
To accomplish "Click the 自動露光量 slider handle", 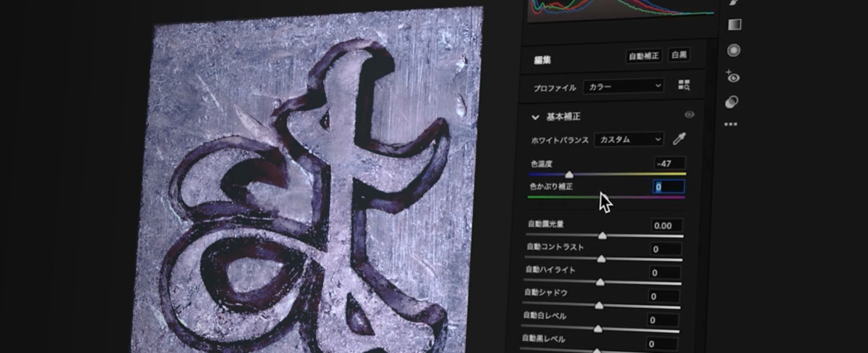I will point(602,236).
